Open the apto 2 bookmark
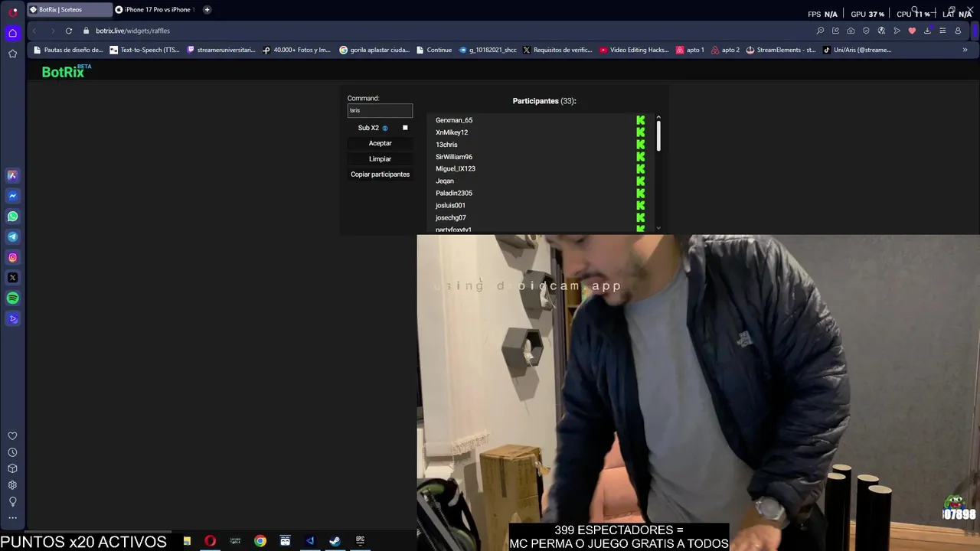 click(x=725, y=50)
